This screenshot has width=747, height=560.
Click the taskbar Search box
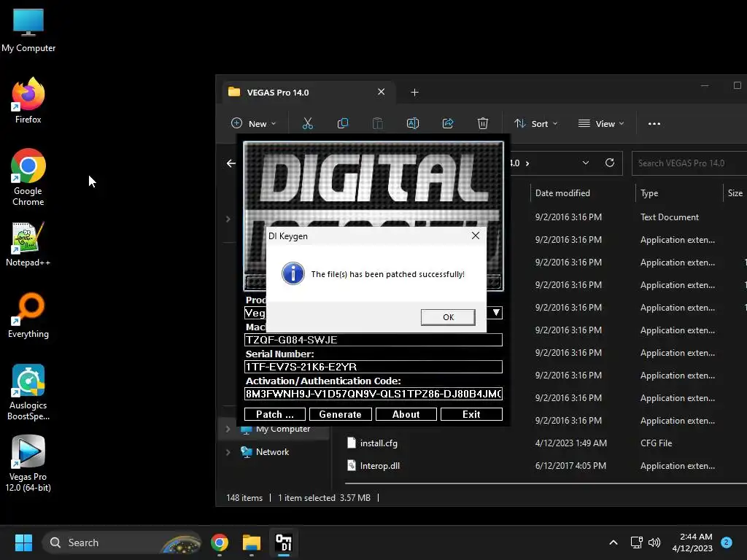tap(122, 542)
